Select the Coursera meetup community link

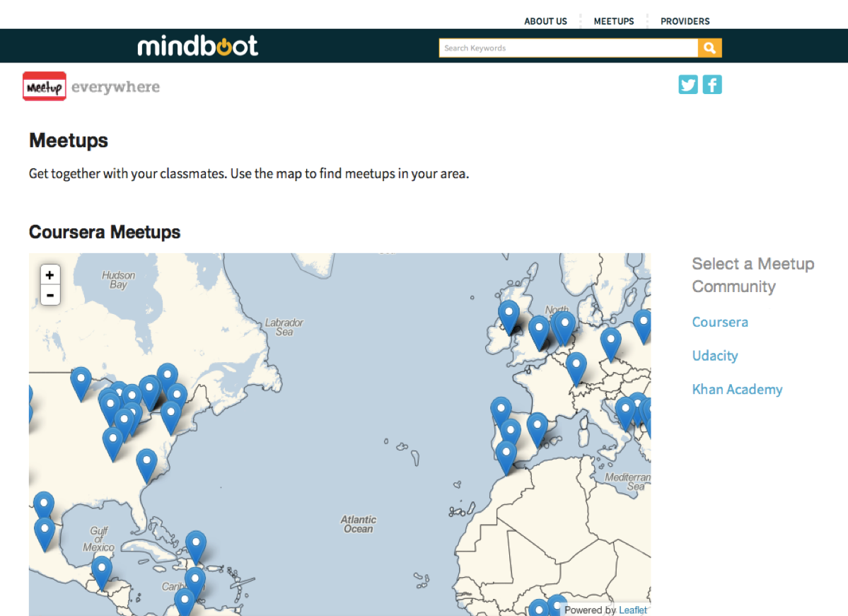pos(719,322)
